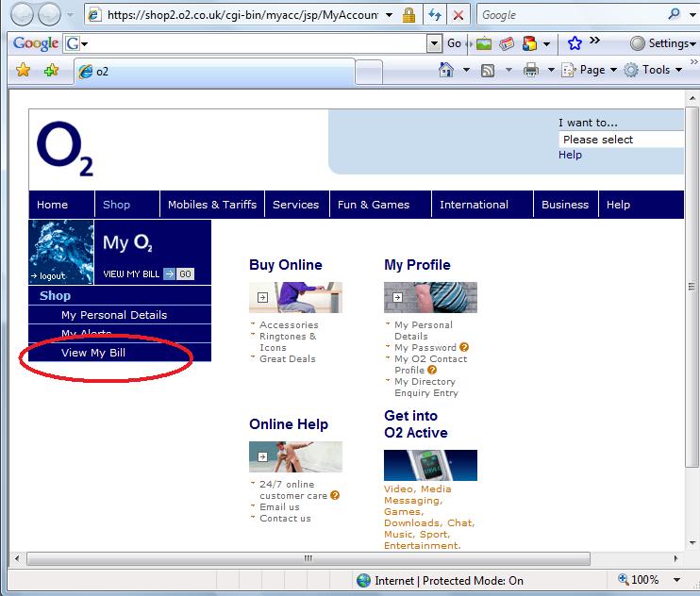Open the Home button dropdown arrow
700x596 pixels.
click(466, 70)
